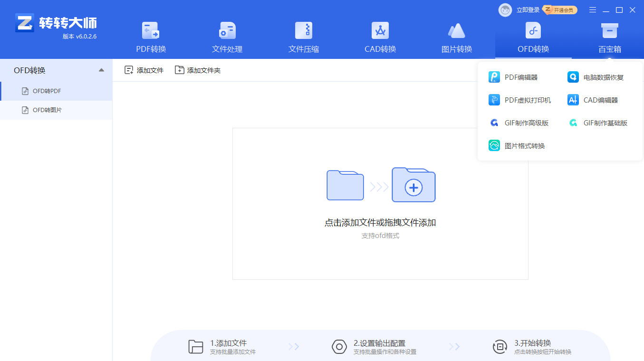The height and width of the screenshot is (361, 644).
Task: Open the 文件压缩 tool icon
Action: pos(303,31)
